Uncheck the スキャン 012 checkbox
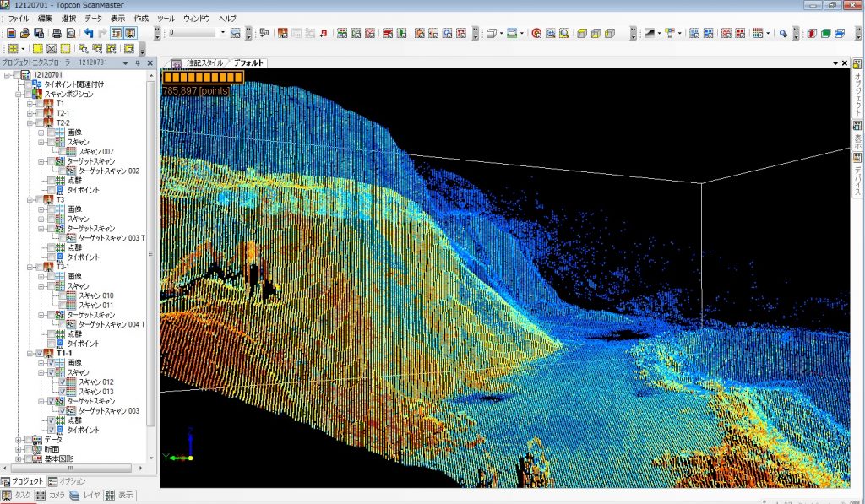 coord(63,382)
